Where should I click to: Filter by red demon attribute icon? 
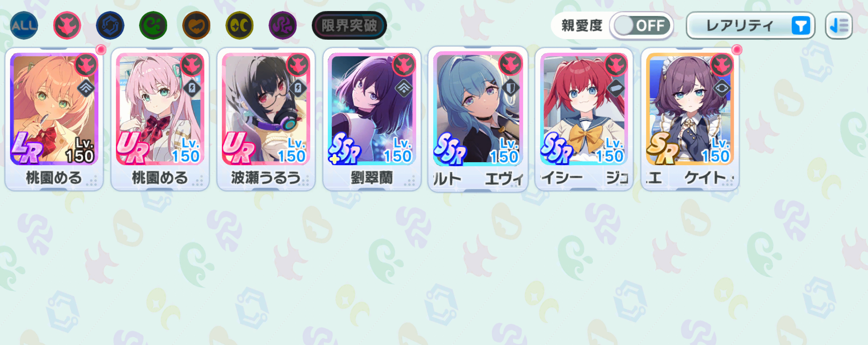[x=67, y=25]
